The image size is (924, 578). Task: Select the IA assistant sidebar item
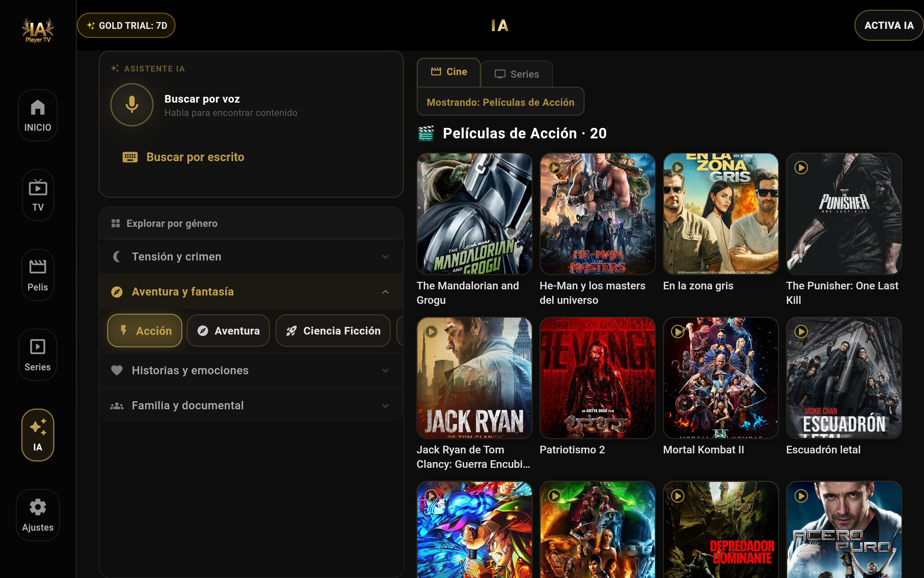pos(38,435)
